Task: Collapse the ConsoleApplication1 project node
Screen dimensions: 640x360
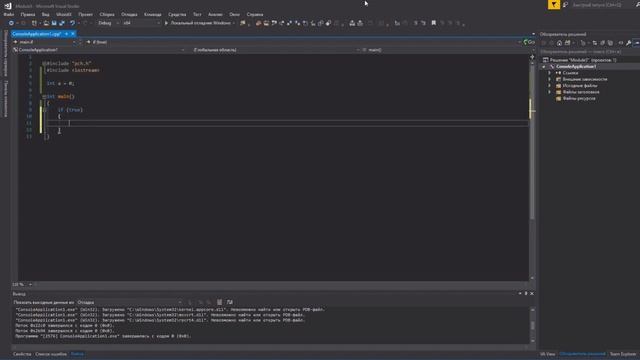Action: tap(544, 67)
